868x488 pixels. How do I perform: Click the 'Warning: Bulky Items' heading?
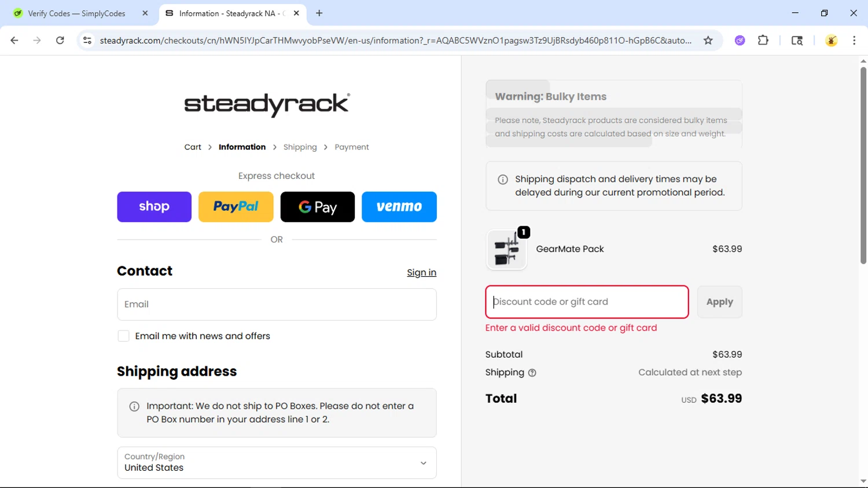pos(551,97)
